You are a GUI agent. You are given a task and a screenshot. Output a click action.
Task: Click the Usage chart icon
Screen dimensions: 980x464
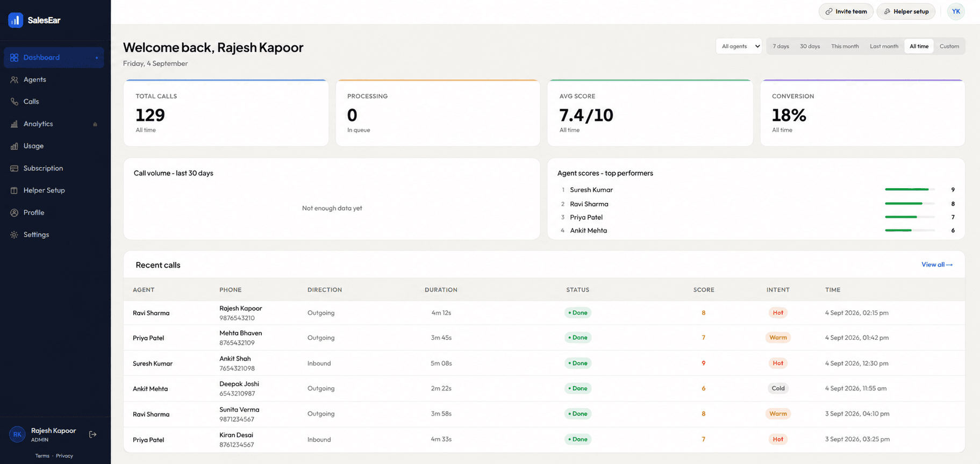click(x=14, y=146)
